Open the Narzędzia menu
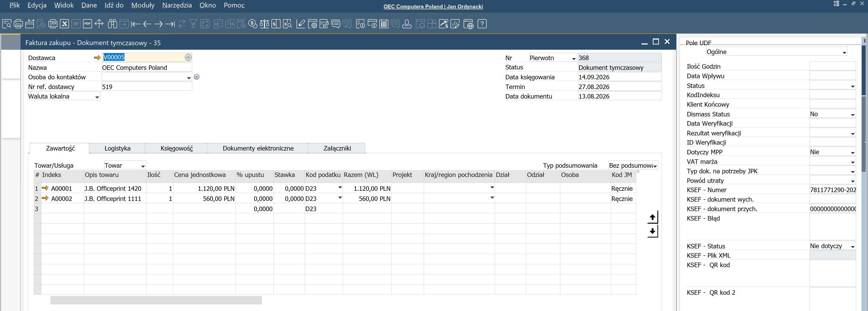The image size is (868, 311). [x=177, y=5]
